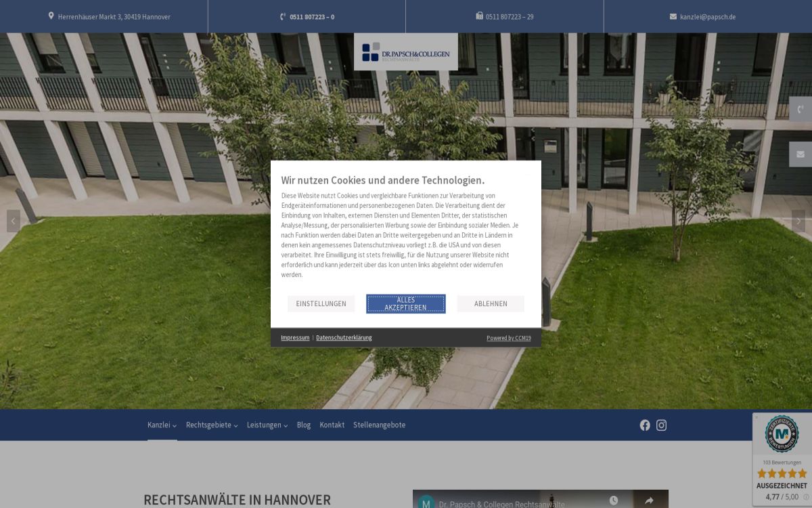
Task: Open the Blog menu item
Action: click(304, 425)
